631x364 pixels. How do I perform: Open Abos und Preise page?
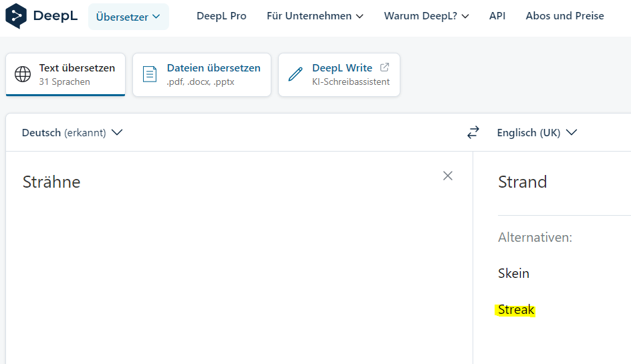(565, 16)
